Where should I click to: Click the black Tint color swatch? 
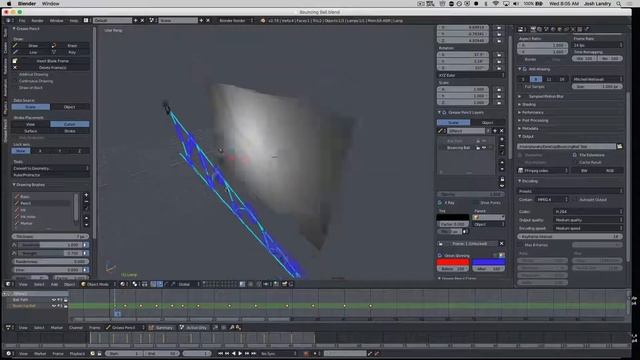tap(453, 217)
